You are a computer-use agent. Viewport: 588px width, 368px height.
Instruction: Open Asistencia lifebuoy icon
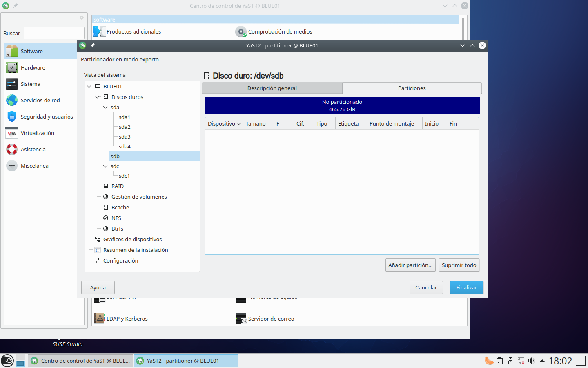coord(12,149)
